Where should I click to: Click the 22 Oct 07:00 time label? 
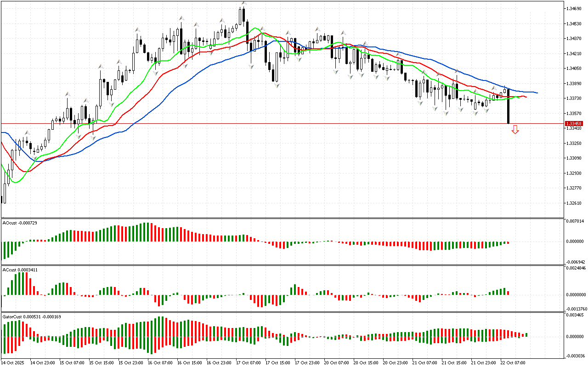click(513, 362)
